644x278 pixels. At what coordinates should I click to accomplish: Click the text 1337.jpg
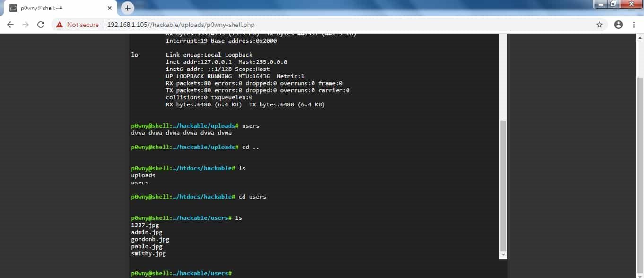point(145,225)
